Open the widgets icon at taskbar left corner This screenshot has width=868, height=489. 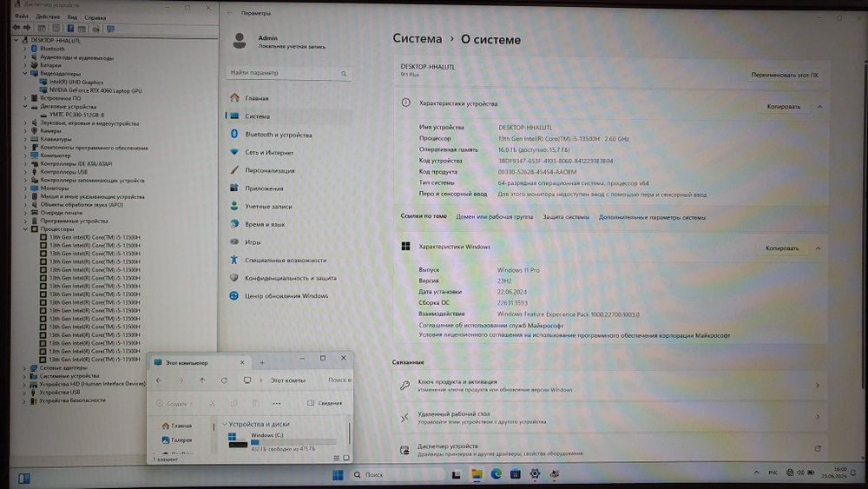click(x=23, y=478)
